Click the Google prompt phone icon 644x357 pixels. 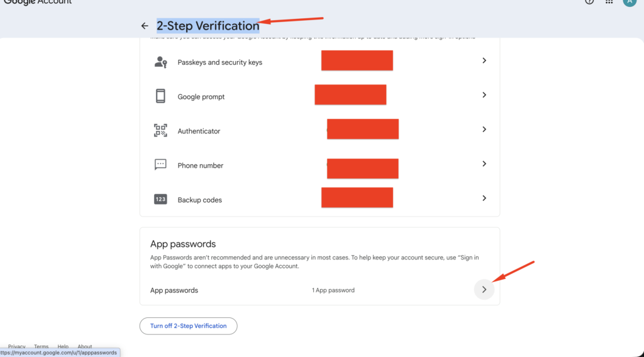(x=160, y=96)
